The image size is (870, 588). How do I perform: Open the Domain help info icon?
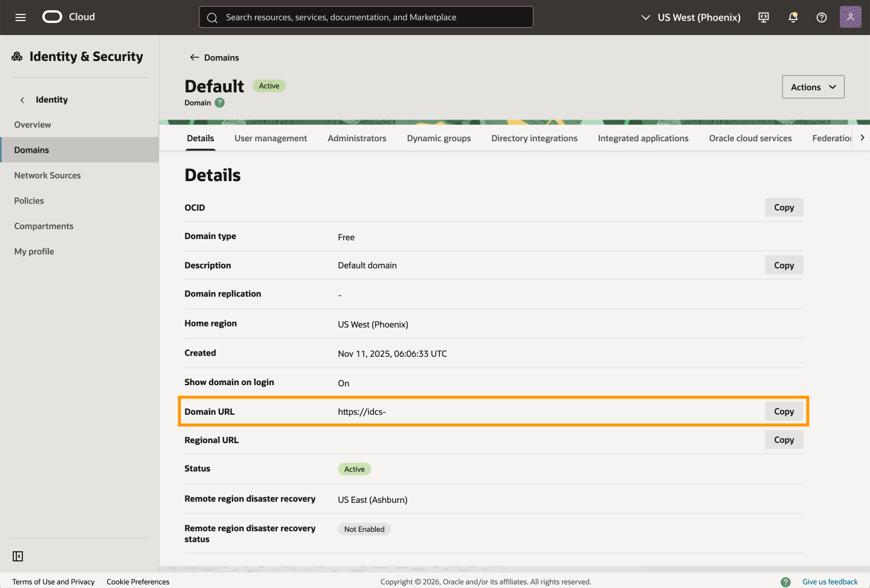[x=220, y=103]
